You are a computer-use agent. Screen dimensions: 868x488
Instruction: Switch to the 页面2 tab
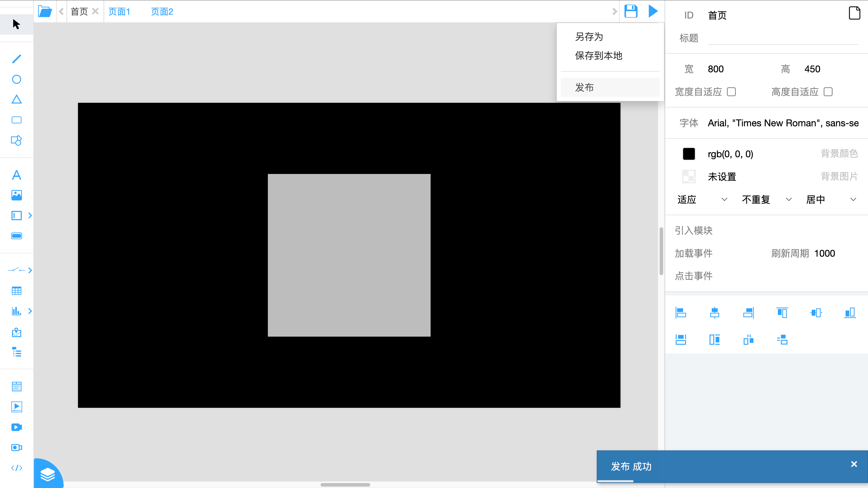click(162, 12)
